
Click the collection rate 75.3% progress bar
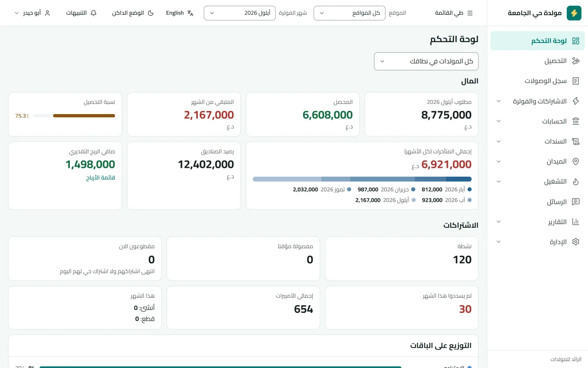[74, 116]
